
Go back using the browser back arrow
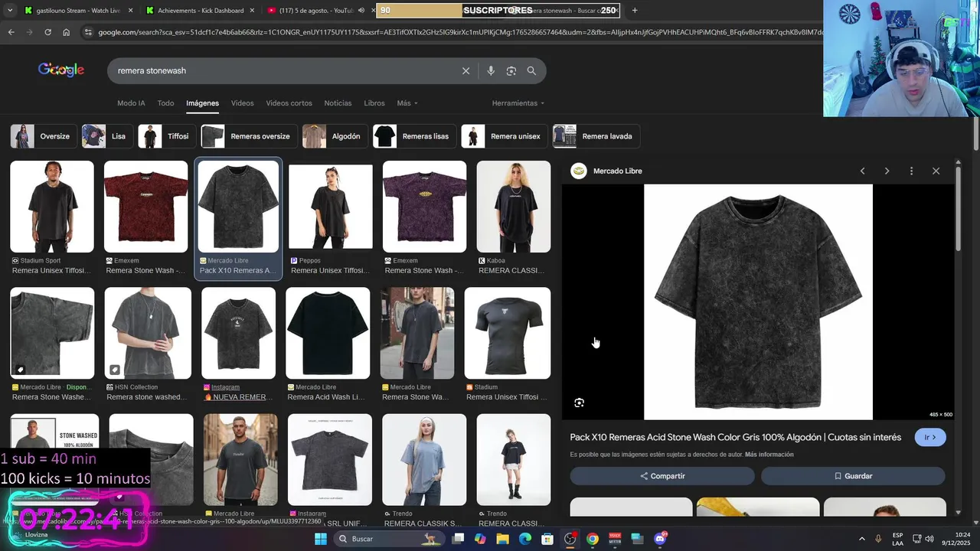tap(11, 32)
